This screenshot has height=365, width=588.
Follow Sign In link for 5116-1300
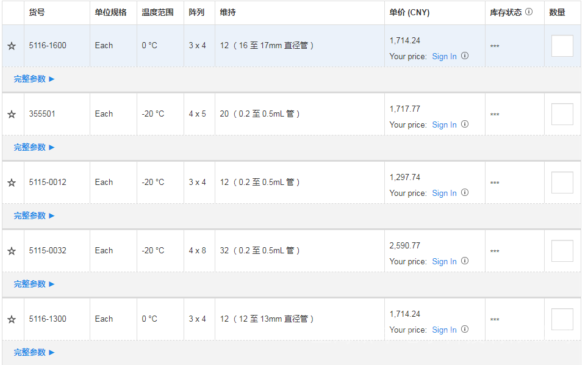pyautogui.click(x=444, y=330)
